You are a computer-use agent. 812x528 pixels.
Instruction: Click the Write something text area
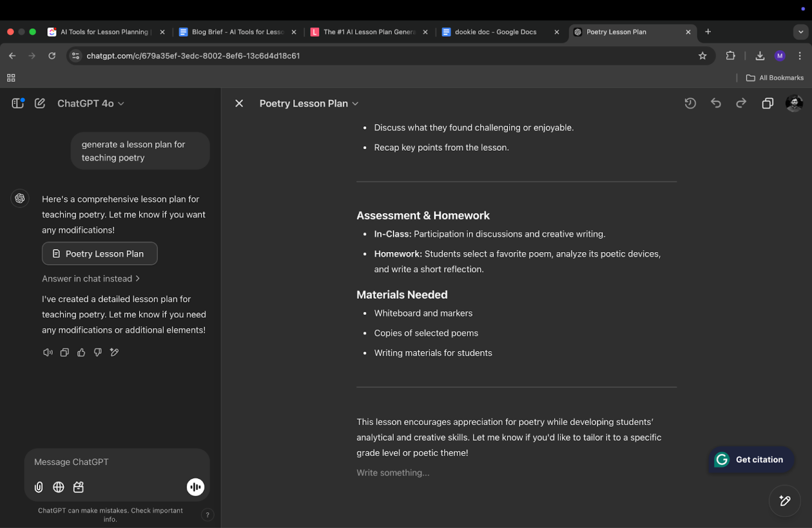tap(393, 472)
